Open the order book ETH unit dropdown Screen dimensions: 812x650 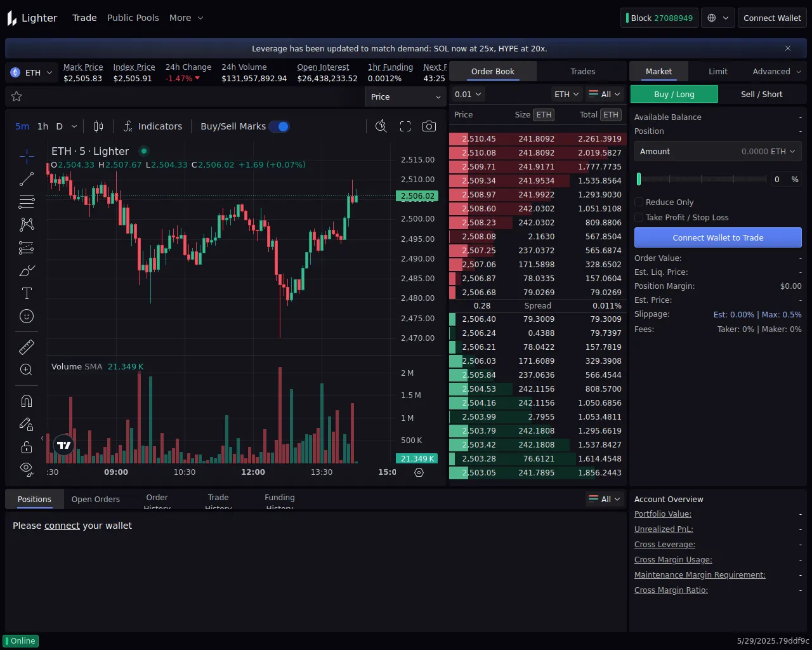pyautogui.click(x=566, y=94)
